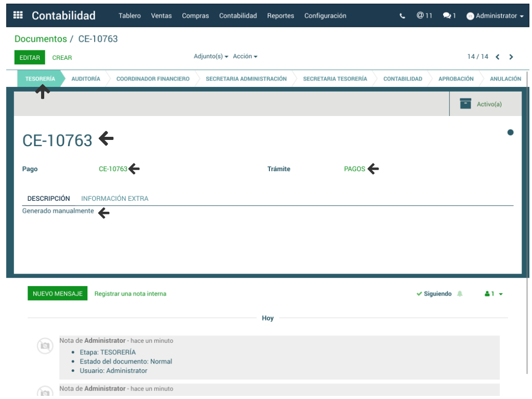Select the AUDITORÍA stage in status bar

(86, 79)
